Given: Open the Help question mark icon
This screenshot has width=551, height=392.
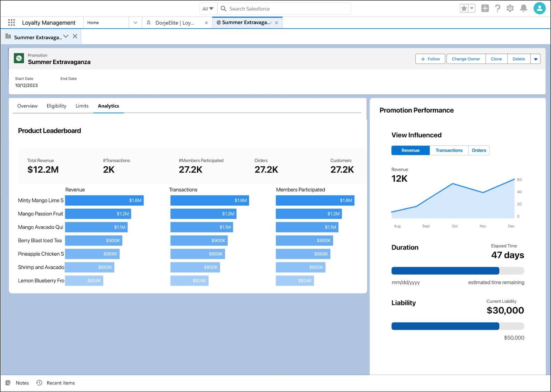Looking at the screenshot, I should click(498, 8).
